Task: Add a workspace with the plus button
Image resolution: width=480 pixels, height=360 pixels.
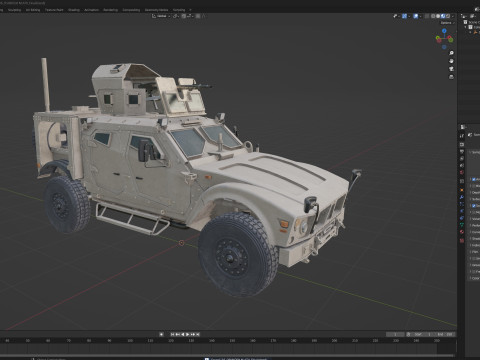Action: click(190, 10)
